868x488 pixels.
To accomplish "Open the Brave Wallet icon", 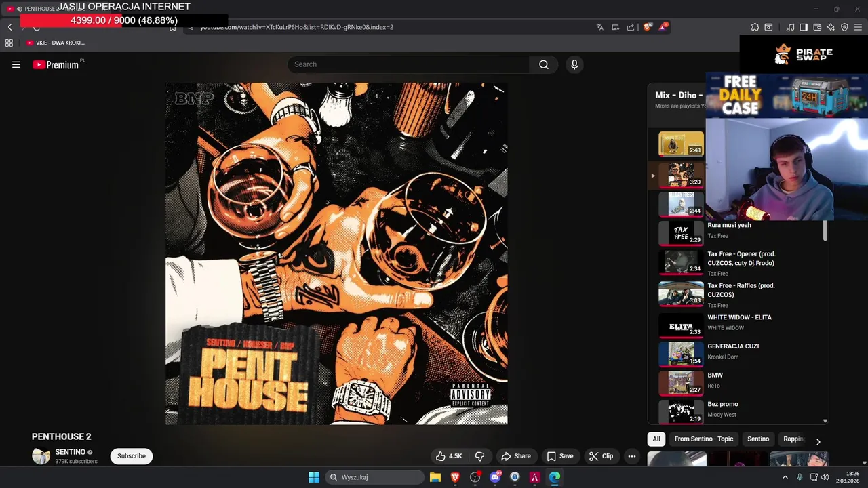I will pyautogui.click(x=817, y=27).
